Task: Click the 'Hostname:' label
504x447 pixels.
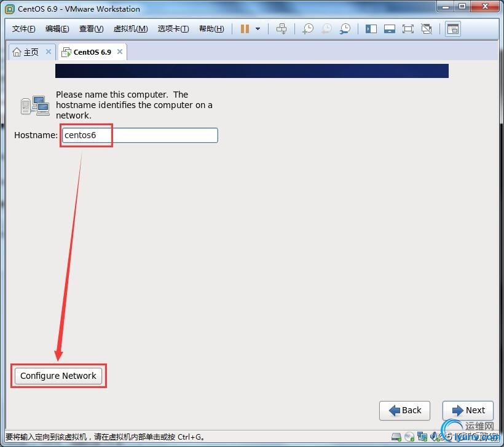Action: click(x=36, y=135)
